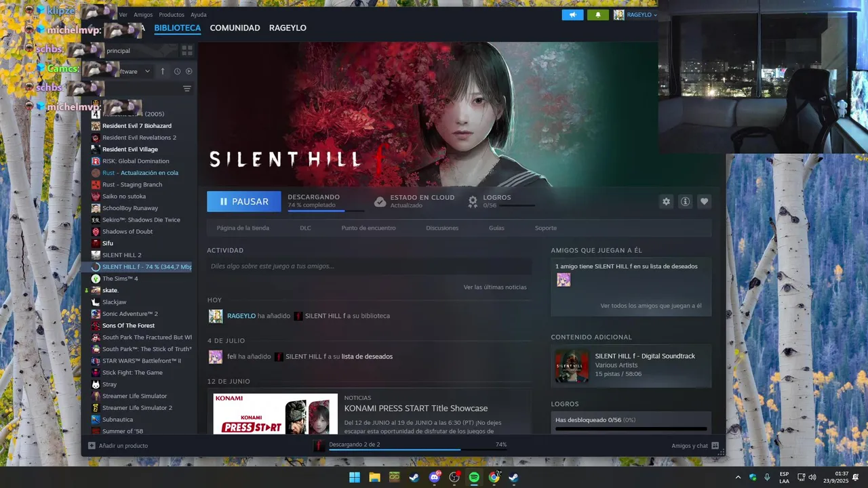The height and width of the screenshot is (488, 868).
Task: Toggle the ready-to-play filter icon
Action: [x=189, y=71]
